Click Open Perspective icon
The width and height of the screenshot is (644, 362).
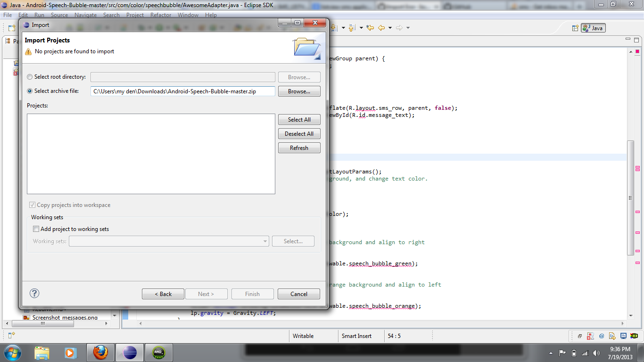575,28
